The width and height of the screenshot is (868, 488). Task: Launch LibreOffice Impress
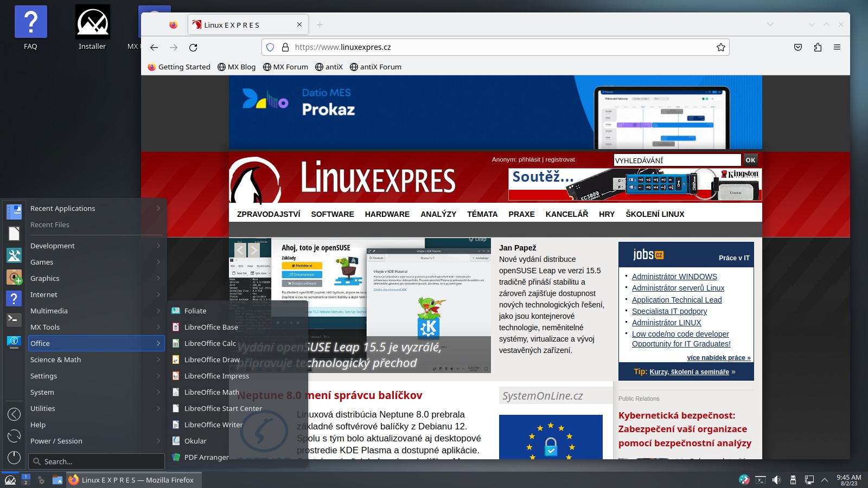pos(238,376)
